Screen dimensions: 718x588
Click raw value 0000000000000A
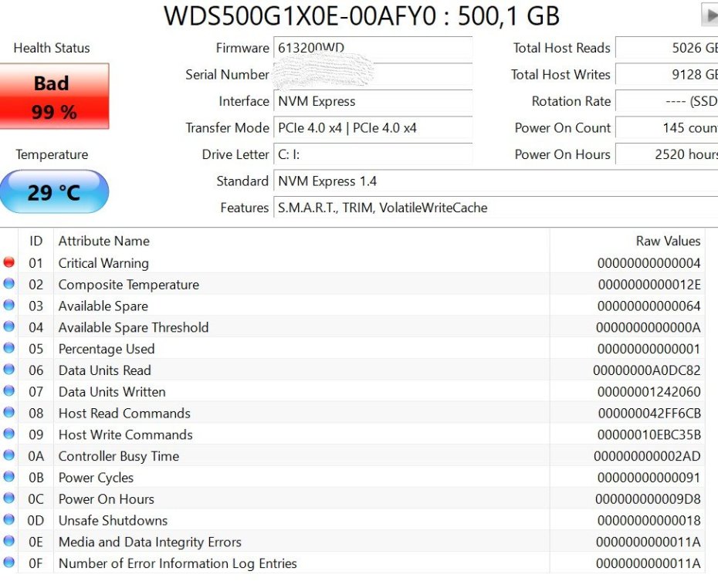[x=649, y=327]
